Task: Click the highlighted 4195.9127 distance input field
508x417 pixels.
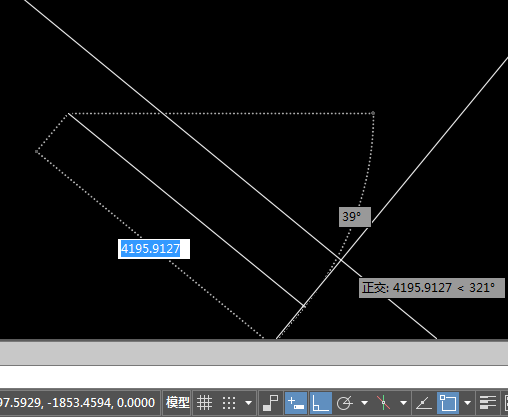Action: coord(154,249)
